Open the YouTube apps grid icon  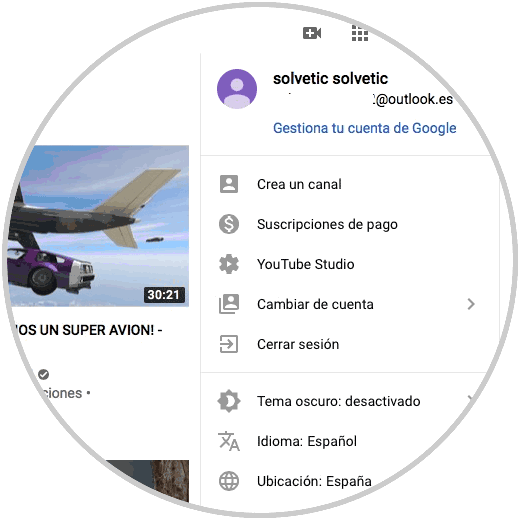pyautogui.click(x=360, y=33)
